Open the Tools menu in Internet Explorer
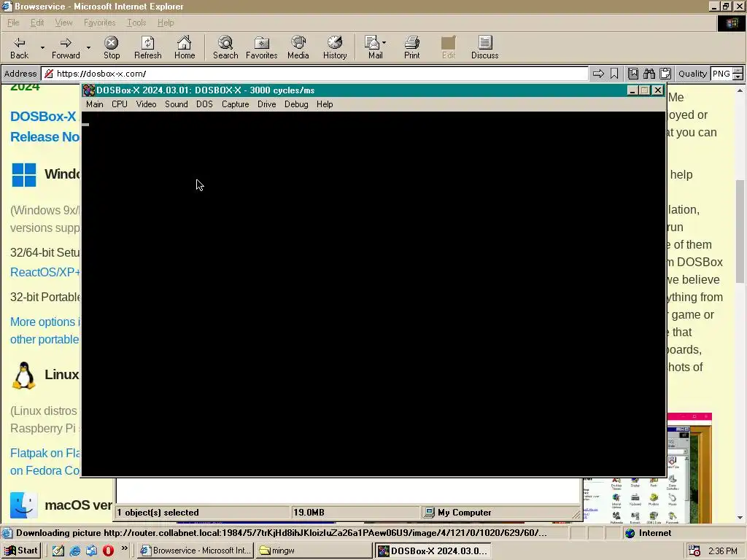747x560 pixels. click(136, 23)
